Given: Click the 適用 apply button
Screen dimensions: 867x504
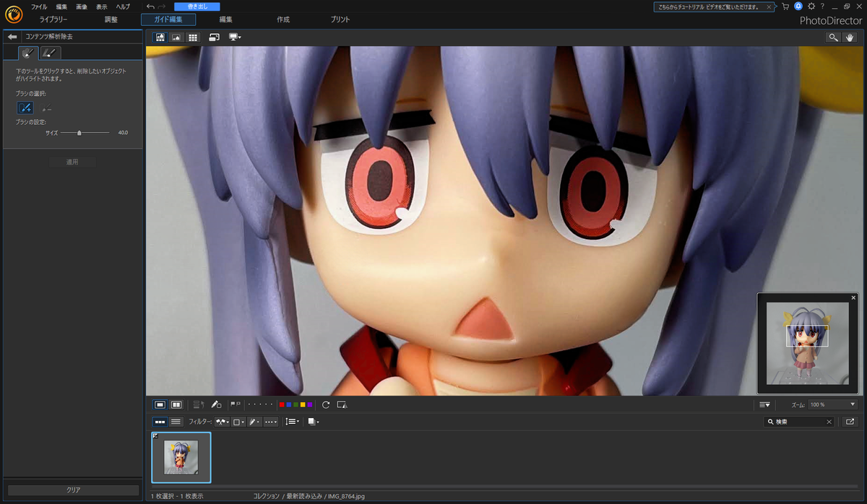Looking at the screenshot, I should pyautogui.click(x=72, y=162).
